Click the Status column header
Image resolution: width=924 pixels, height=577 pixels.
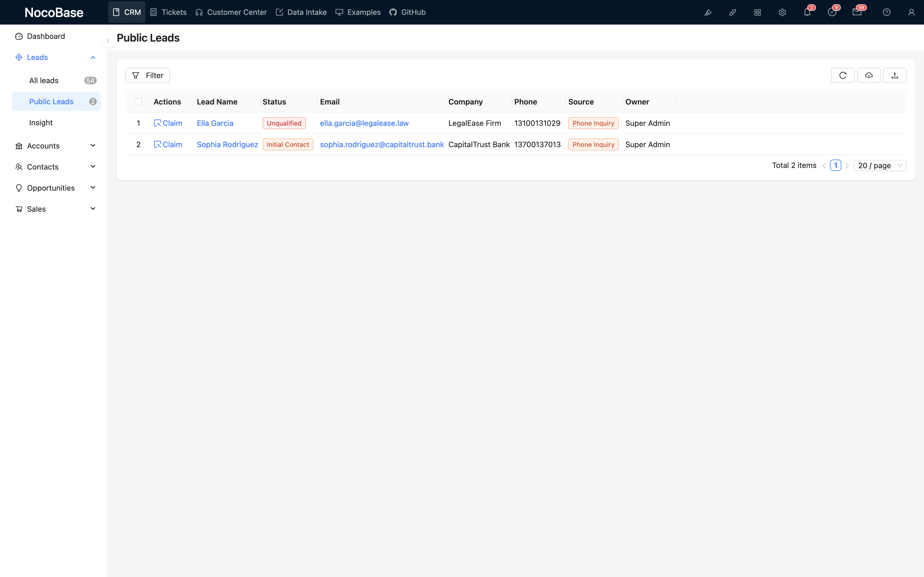point(274,102)
